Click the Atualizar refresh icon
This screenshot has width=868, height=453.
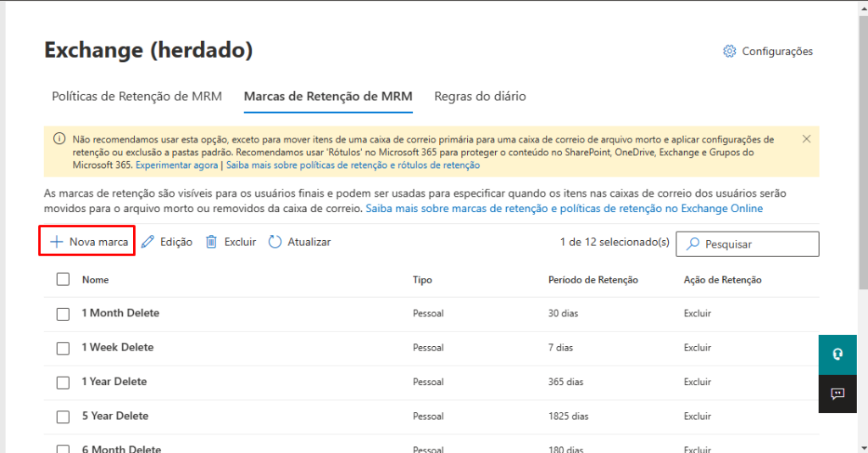[275, 242]
